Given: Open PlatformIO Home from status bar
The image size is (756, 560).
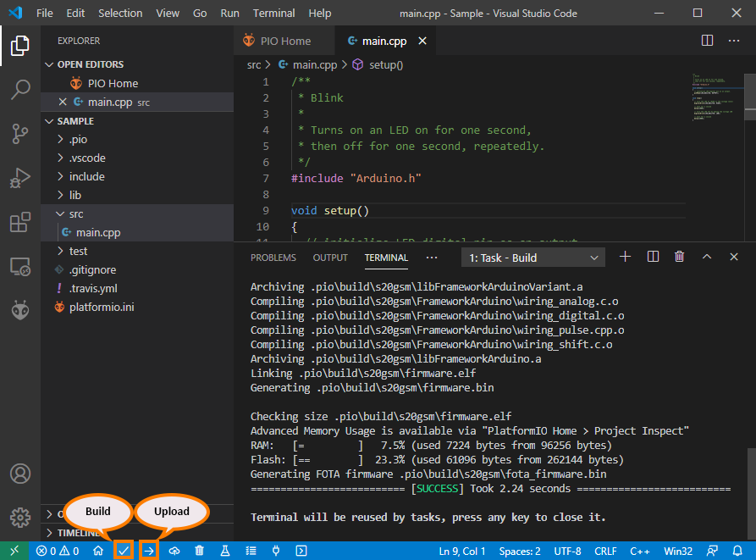Looking at the screenshot, I should (98, 551).
